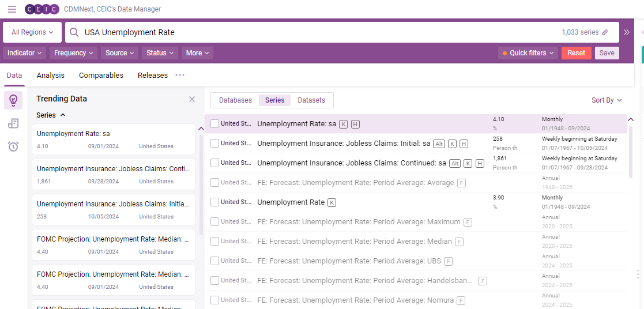Switch to the Releases tab

153,75
